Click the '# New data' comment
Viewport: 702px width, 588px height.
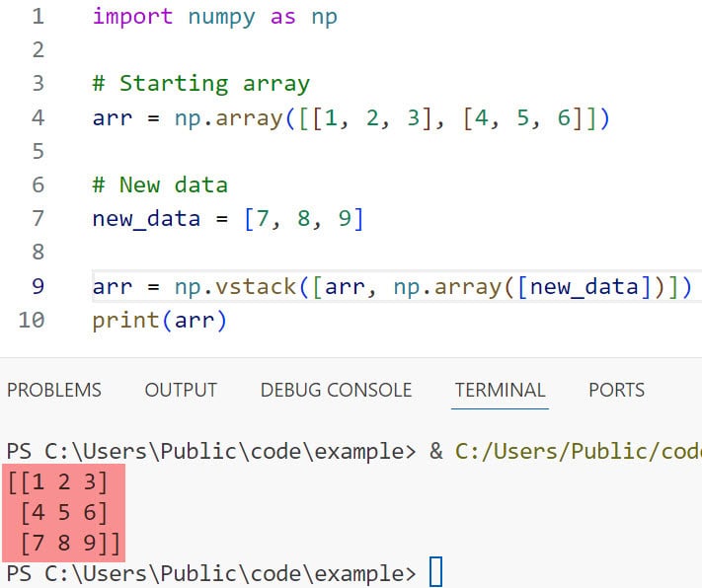point(160,184)
